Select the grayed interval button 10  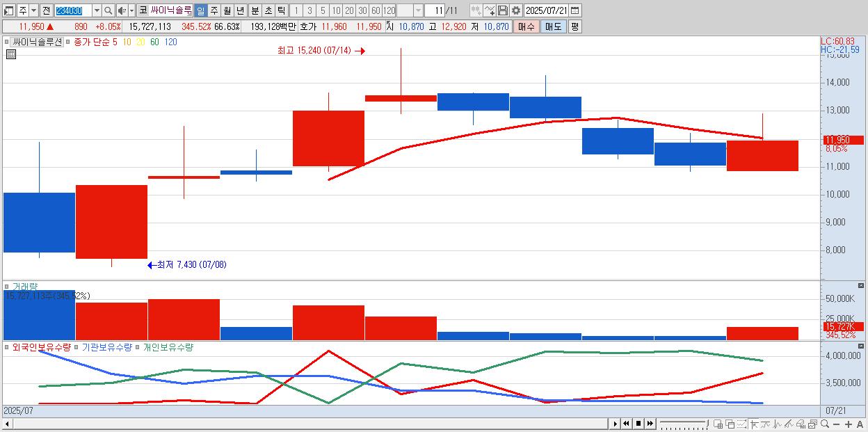(336, 10)
